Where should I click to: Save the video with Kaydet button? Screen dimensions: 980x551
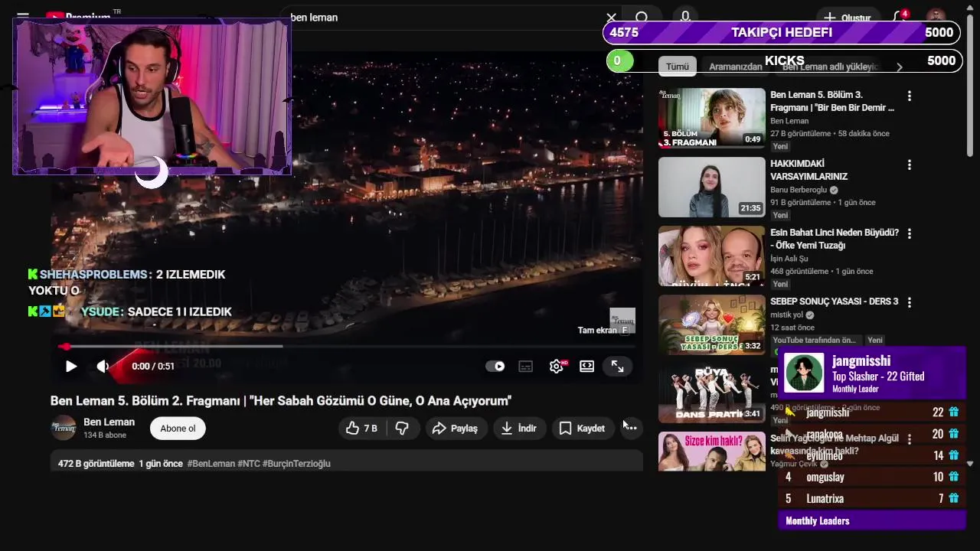tap(582, 429)
